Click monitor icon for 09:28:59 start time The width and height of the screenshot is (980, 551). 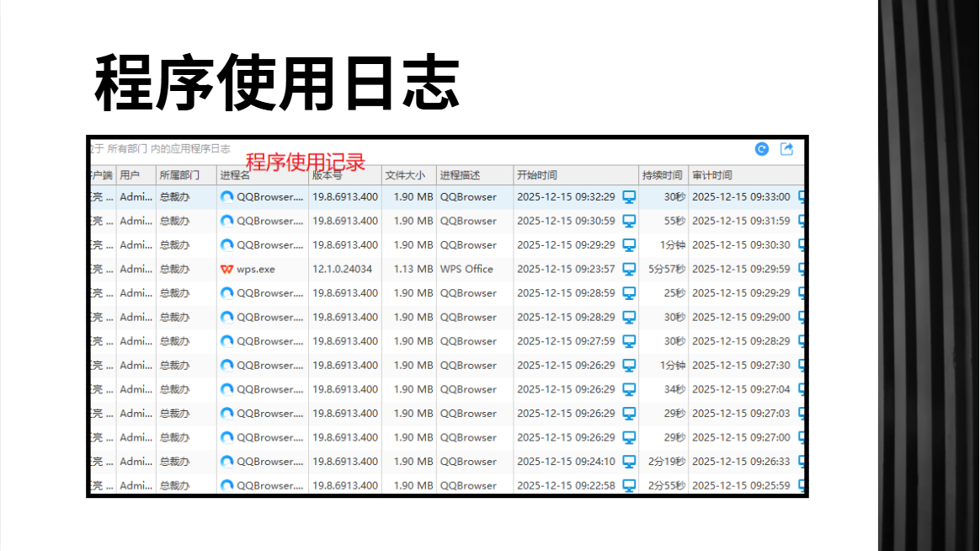tap(630, 292)
